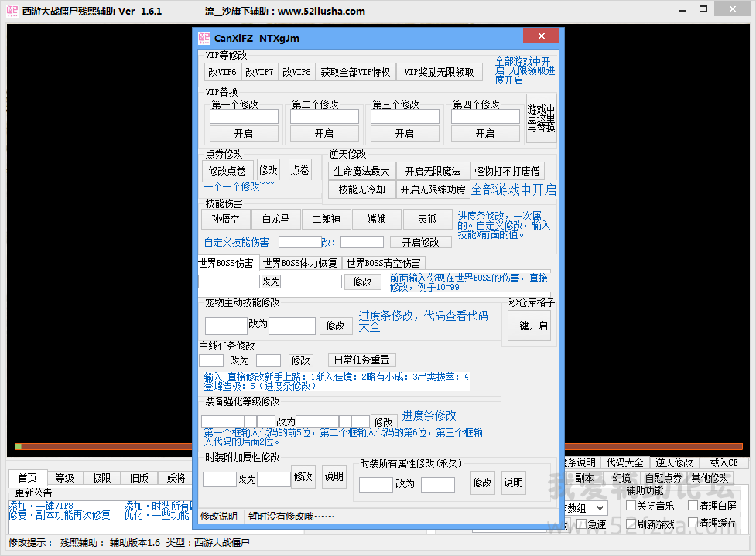
Task: Click the 改VIP7 button
Action: 259,72
